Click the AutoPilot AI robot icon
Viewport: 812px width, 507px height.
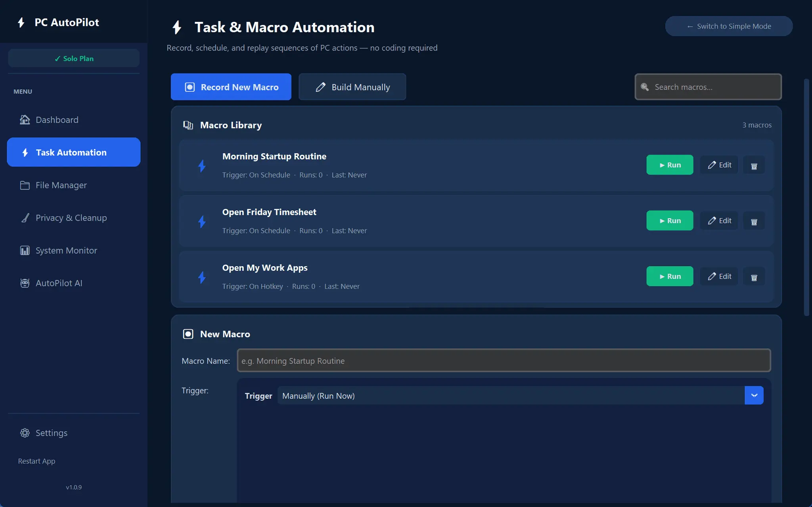coord(25,283)
